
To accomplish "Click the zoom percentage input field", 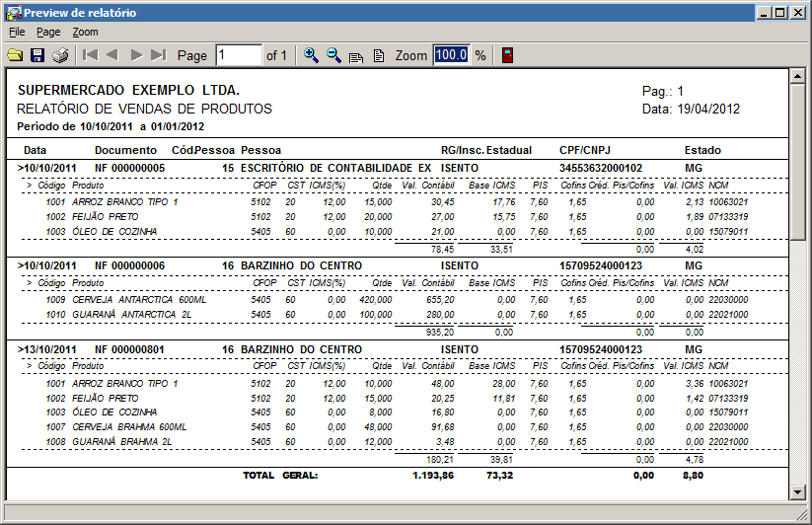I will pyautogui.click(x=451, y=55).
